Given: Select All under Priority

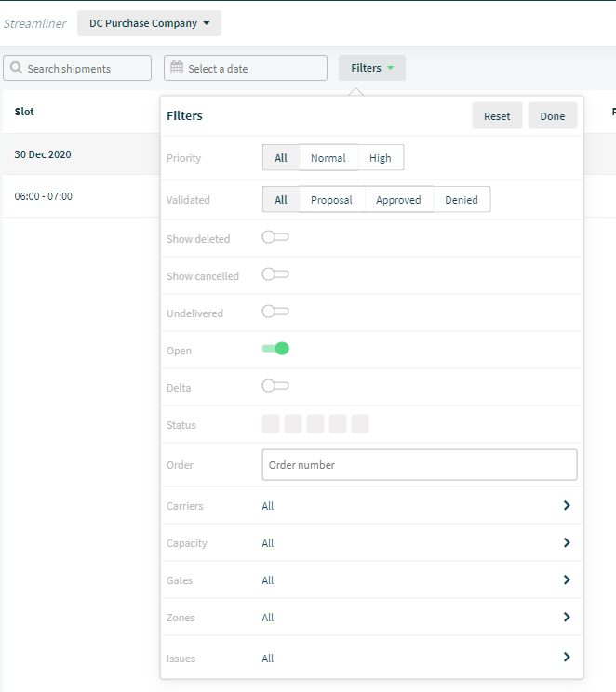Looking at the screenshot, I should click(281, 158).
